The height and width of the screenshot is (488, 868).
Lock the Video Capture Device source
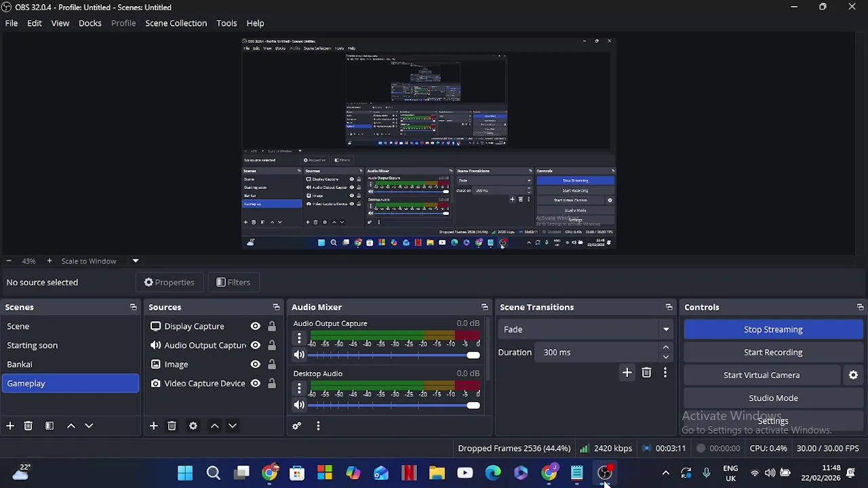pos(272,383)
